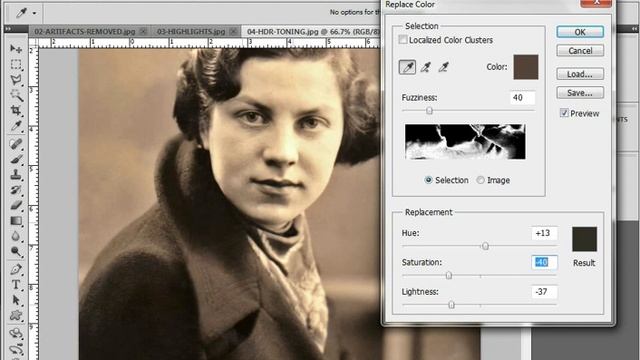The height and width of the screenshot is (360, 640).
Task: Switch to 02-ARTIFACTS-REMOVED.jpg tab
Action: (84, 31)
